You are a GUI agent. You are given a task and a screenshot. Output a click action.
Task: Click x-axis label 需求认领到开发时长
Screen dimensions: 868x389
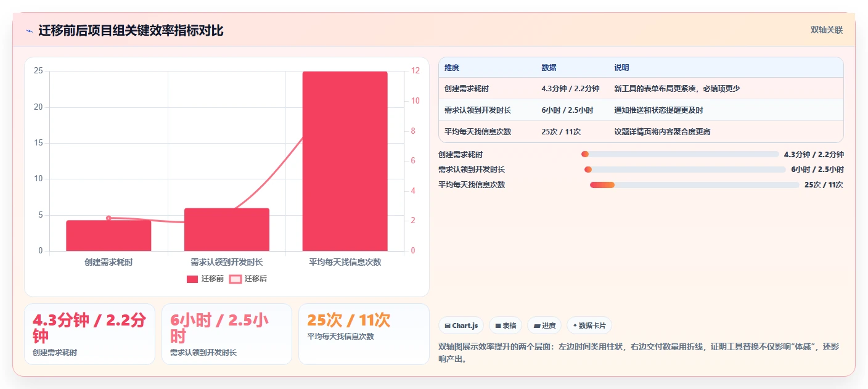227,262
